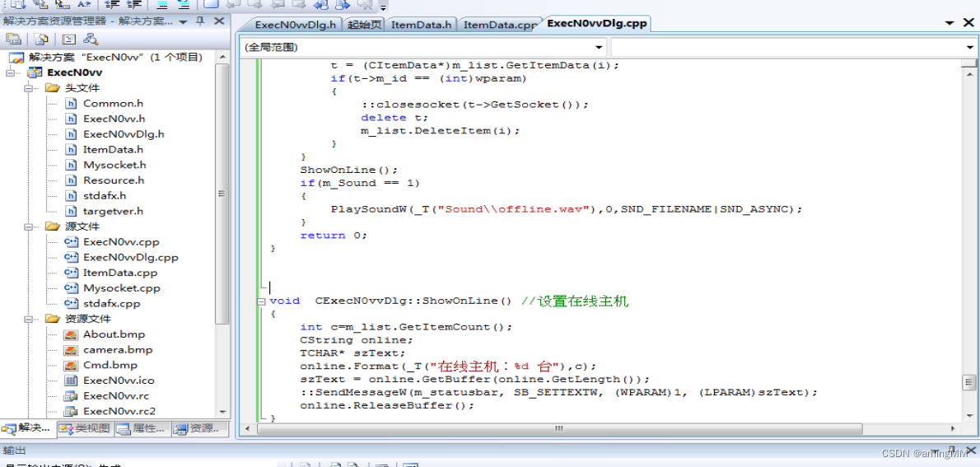Switch to the ItemData.h tab
The image size is (980, 467).
pos(421,25)
